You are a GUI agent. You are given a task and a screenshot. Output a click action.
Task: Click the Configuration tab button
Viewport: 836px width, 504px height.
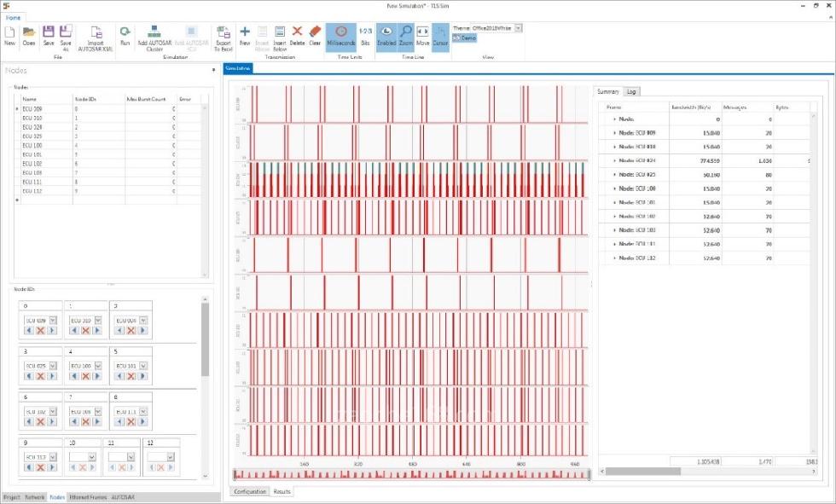250,491
